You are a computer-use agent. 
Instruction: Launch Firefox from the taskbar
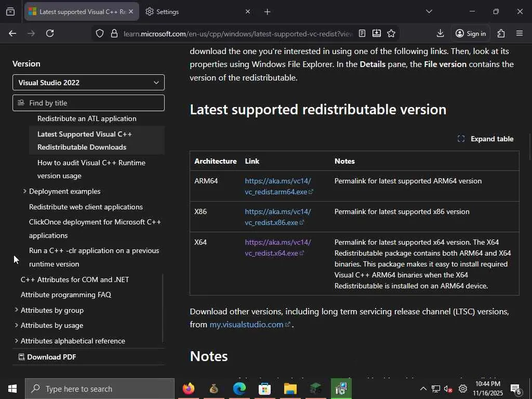189,389
